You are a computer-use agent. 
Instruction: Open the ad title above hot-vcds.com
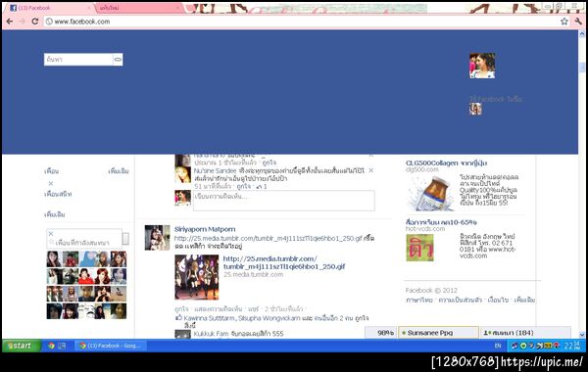click(x=441, y=222)
